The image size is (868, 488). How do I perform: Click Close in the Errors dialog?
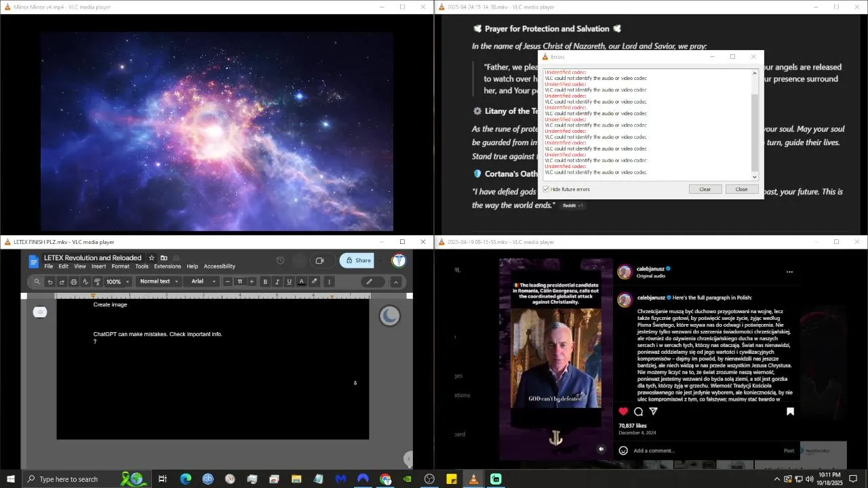click(742, 189)
